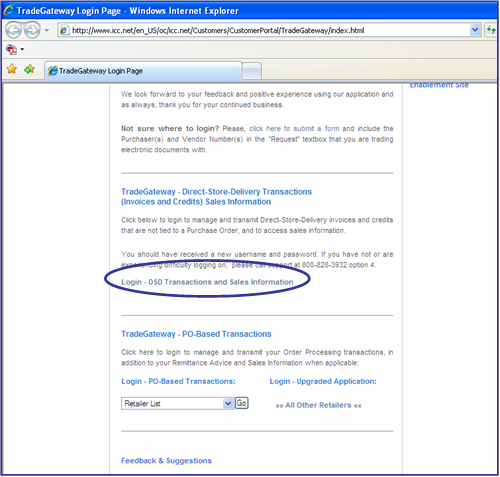Expand the address bar history dropdown arrow
The width and height of the screenshot is (500, 477).
475,30
